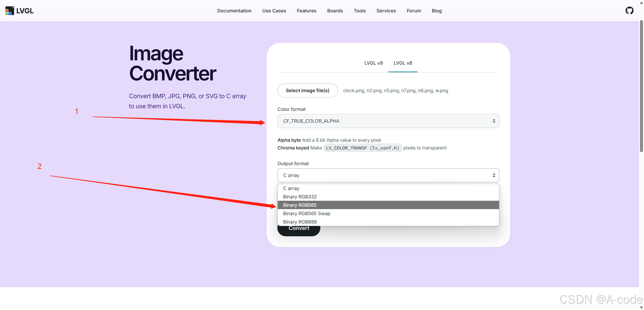Click the LVGL logo

tap(19, 11)
